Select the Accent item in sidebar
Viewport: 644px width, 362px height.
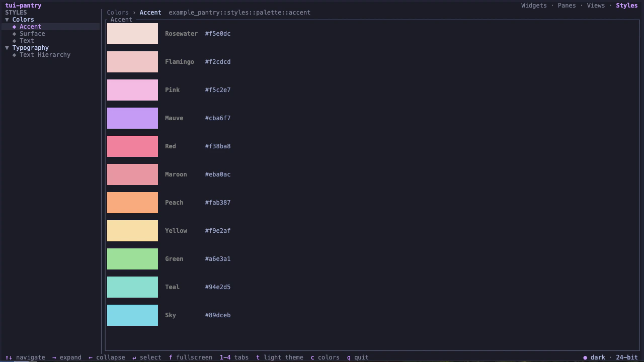pyautogui.click(x=50, y=27)
